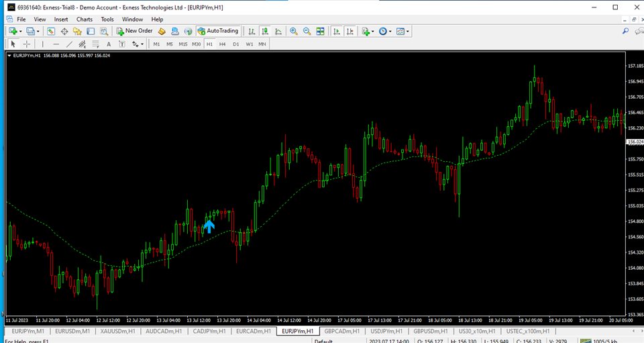
Task: Click the person-with-cloud icon beside MetaEditor
Action: tap(175, 32)
